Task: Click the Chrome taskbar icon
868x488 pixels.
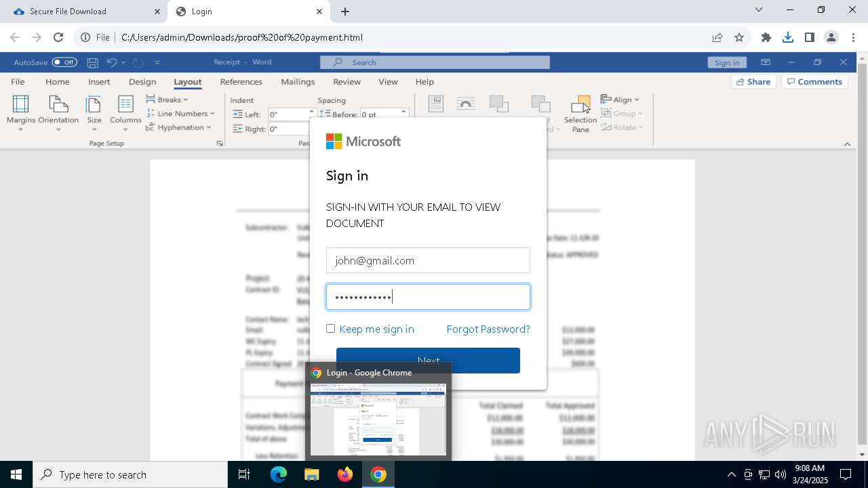Action: click(378, 474)
